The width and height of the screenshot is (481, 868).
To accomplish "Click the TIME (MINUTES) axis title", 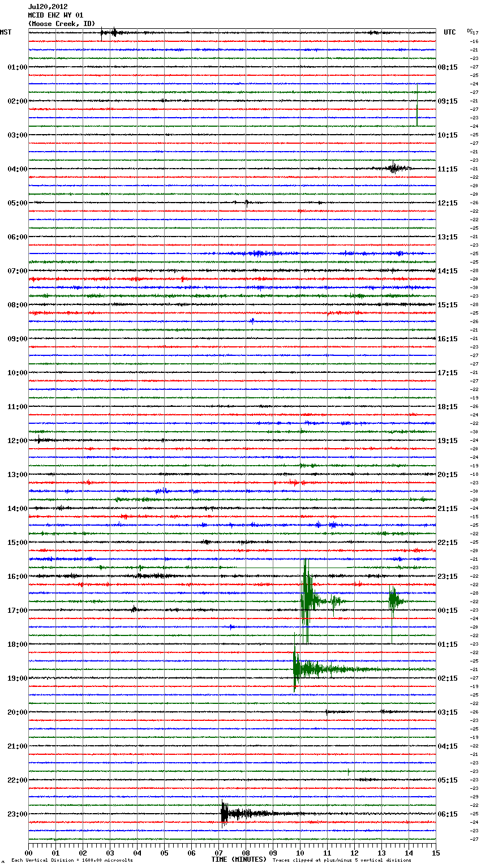I will 239,860.
